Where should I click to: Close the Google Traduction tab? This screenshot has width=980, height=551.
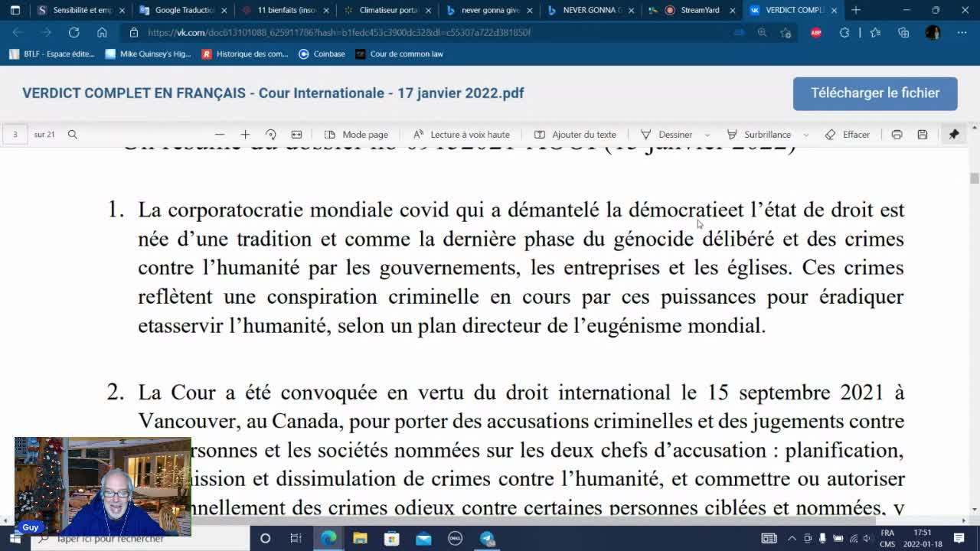[x=224, y=10]
